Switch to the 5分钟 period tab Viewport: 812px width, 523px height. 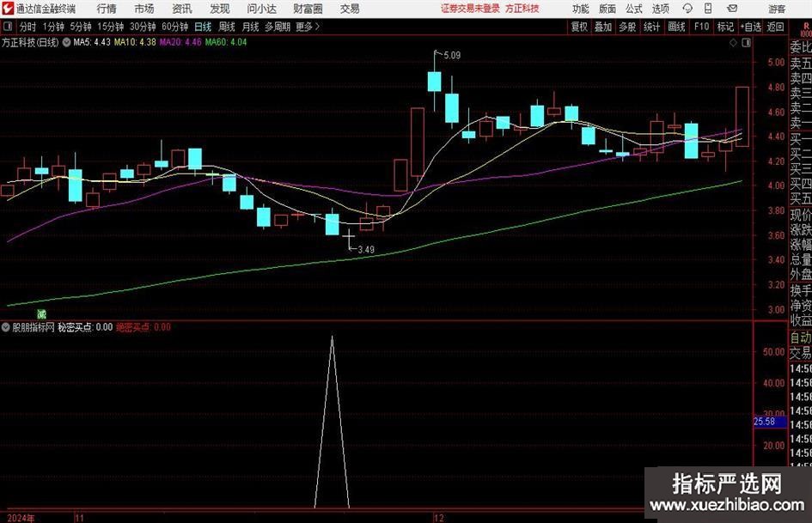[x=81, y=27]
